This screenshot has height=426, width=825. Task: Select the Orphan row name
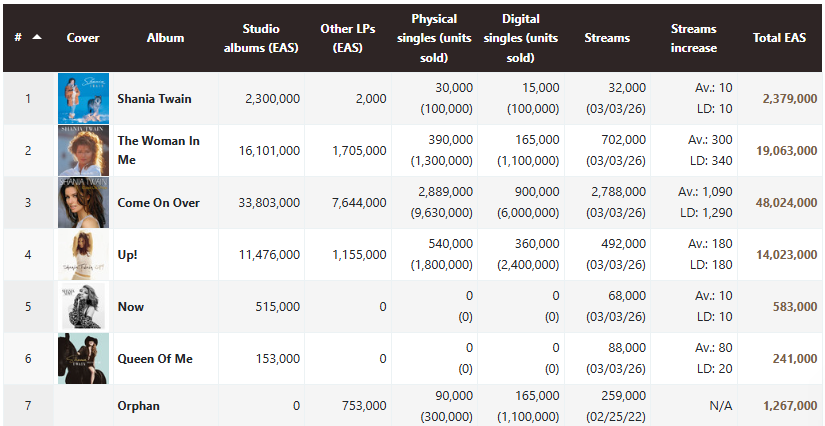[x=138, y=405]
